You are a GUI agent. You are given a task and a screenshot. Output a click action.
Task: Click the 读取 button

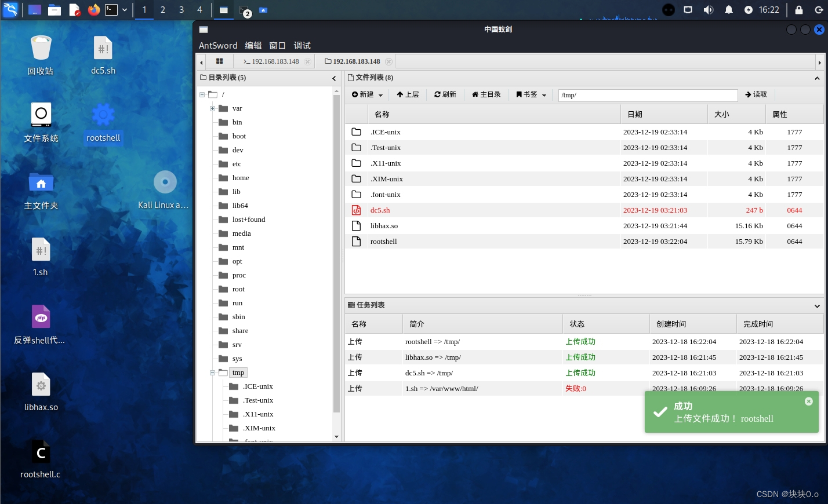pos(756,94)
